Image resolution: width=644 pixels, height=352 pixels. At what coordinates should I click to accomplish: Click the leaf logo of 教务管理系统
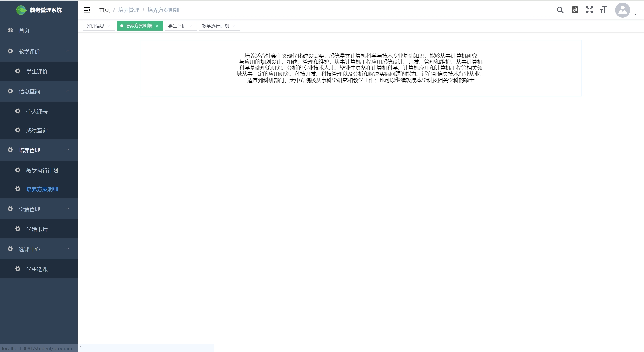click(21, 10)
